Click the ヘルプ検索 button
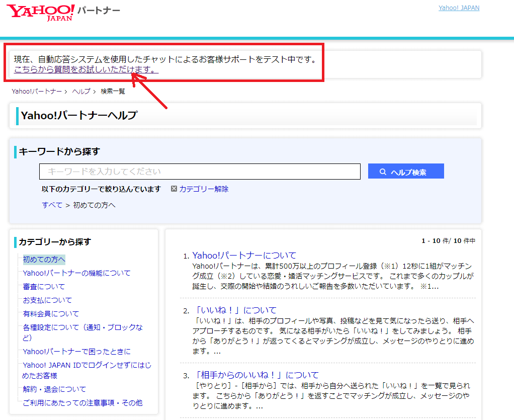Image resolution: width=514 pixels, height=420 pixels. pyautogui.click(x=406, y=171)
